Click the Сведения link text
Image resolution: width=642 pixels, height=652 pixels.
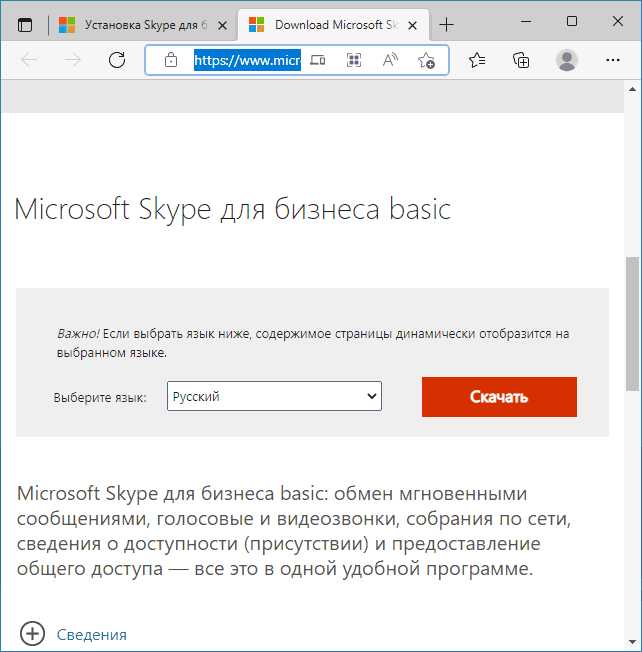(92, 634)
